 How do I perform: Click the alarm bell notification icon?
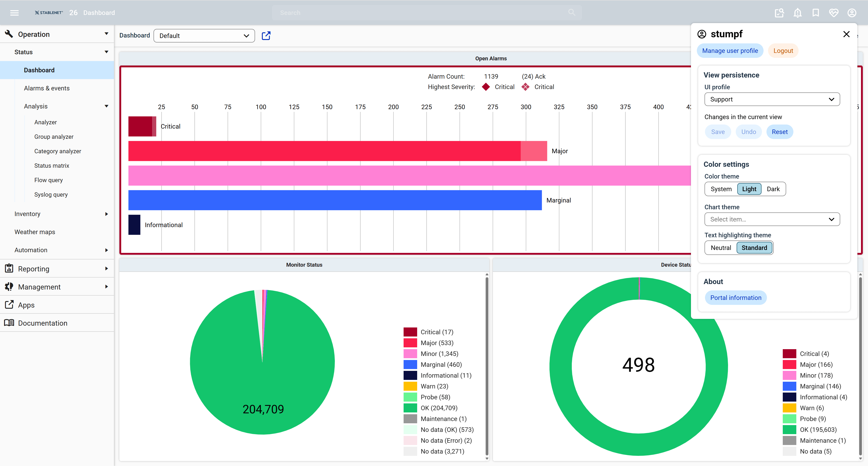tap(797, 13)
